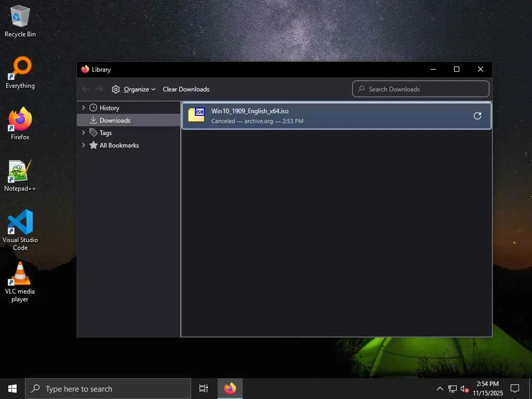Expand the History tree node

tap(84, 108)
